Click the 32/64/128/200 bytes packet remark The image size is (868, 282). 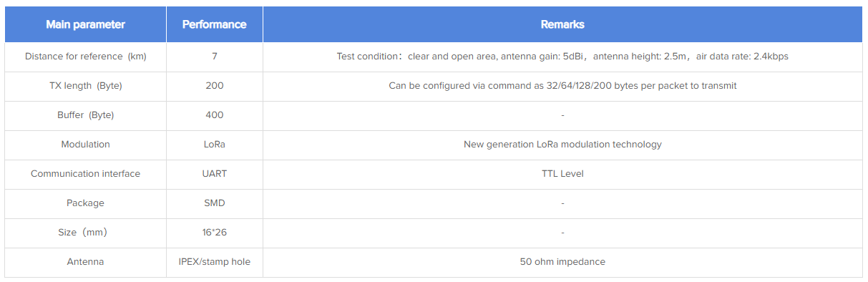pos(562,86)
